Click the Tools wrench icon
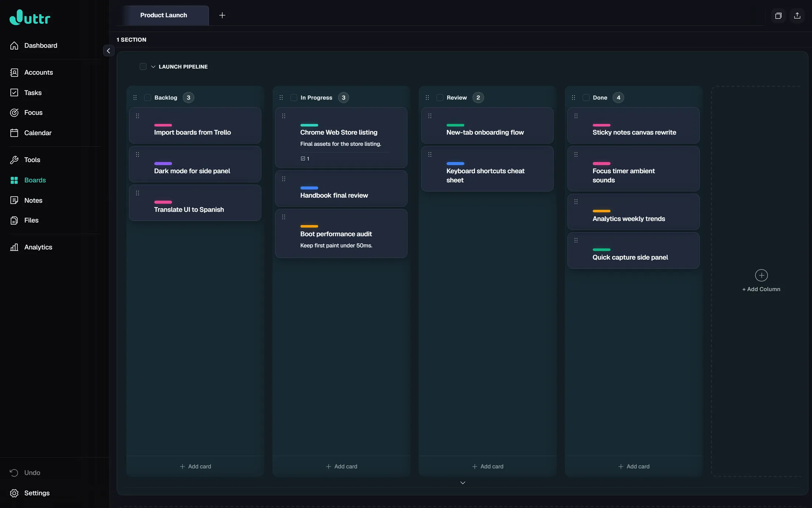This screenshot has width=812, height=508. [x=14, y=160]
